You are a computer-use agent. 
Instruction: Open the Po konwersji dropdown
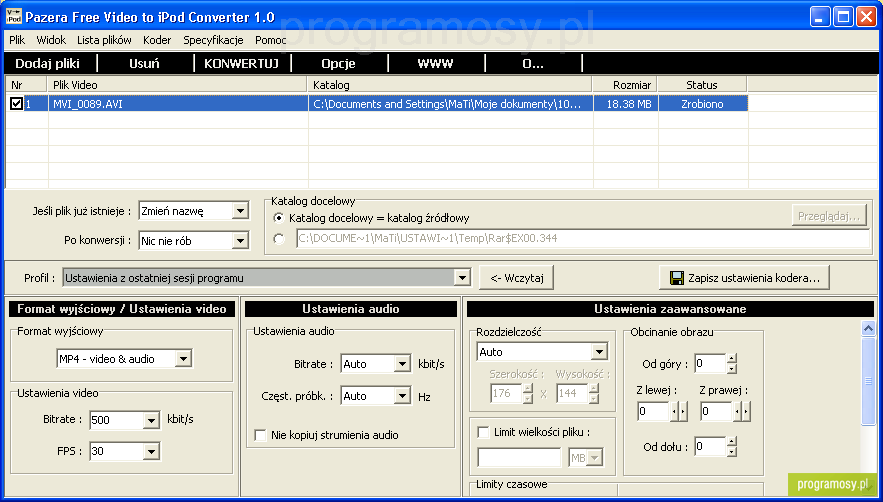(240, 241)
